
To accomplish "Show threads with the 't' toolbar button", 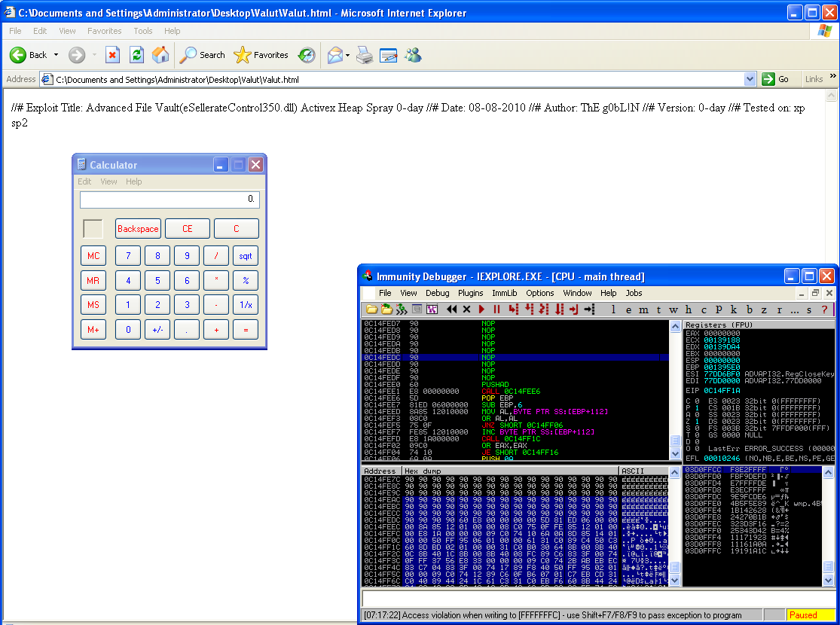I will pyautogui.click(x=658, y=309).
